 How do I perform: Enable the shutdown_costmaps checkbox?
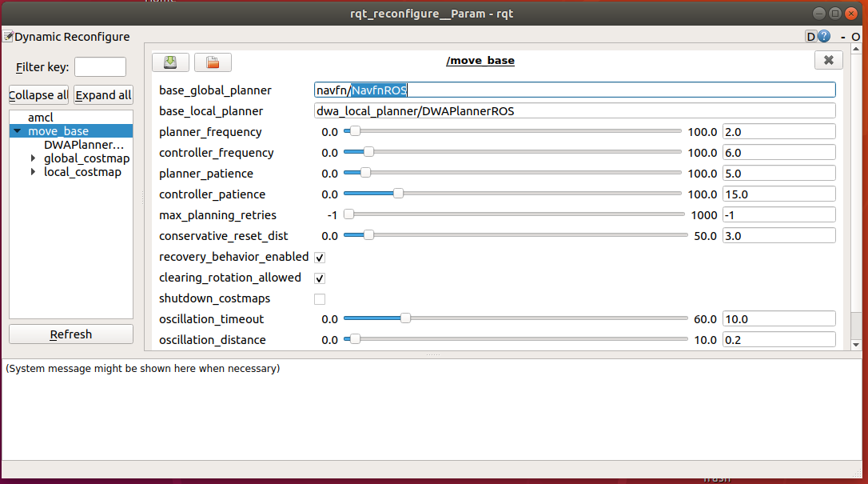point(320,299)
